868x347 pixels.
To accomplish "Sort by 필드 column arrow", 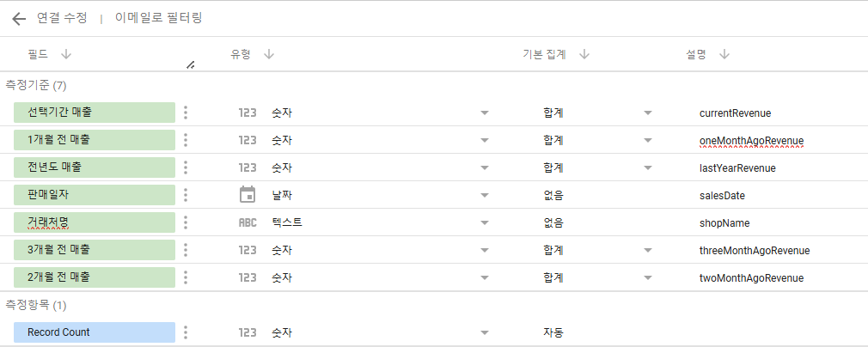I will click(66, 54).
